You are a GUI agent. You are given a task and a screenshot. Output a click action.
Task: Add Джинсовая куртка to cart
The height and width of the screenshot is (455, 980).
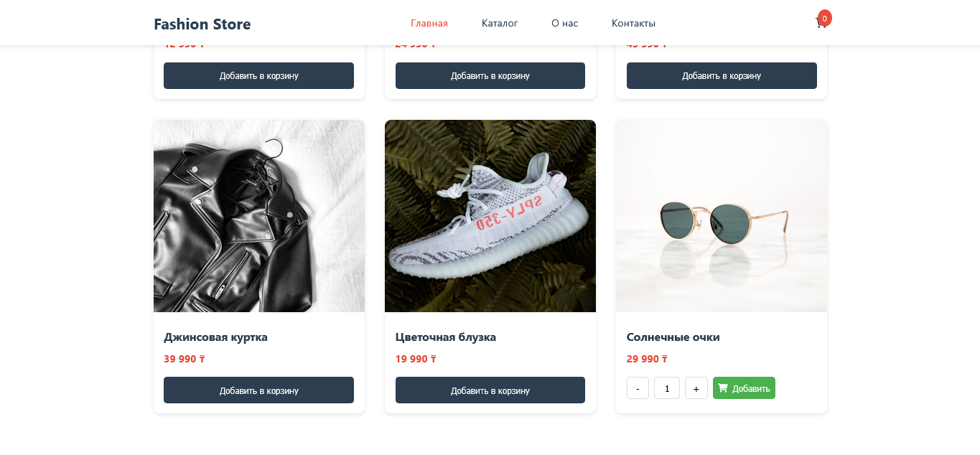point(258,390)
